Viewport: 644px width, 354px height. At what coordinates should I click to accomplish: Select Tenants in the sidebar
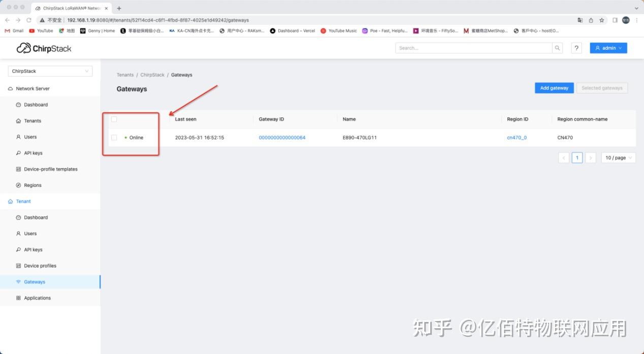click(x=32, y=121)
